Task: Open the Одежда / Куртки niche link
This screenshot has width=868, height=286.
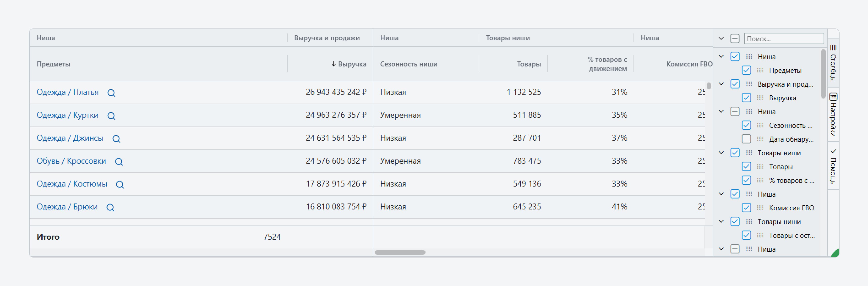Action: tap(67, 115)
